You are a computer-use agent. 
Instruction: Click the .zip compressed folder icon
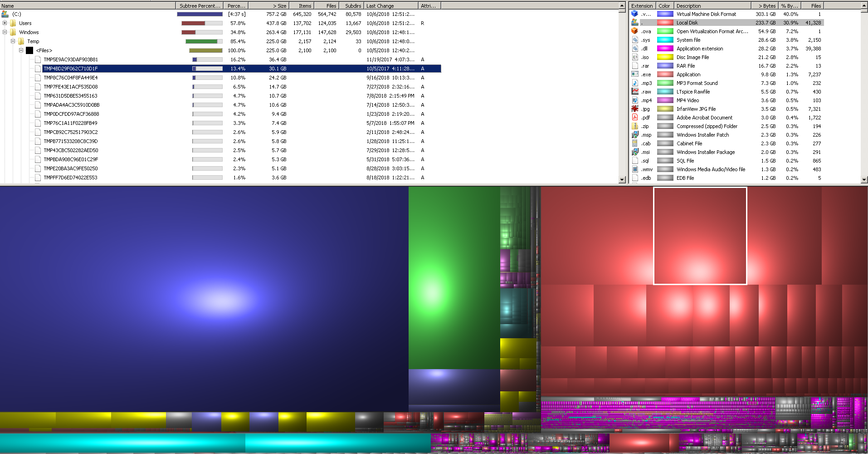(x=635, y=126)
